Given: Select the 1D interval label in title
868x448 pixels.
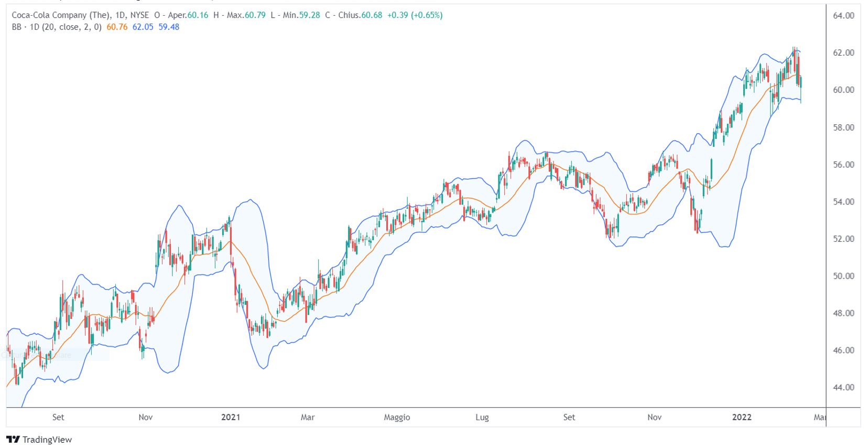Looking at the screenshot, I should [121, 15].
